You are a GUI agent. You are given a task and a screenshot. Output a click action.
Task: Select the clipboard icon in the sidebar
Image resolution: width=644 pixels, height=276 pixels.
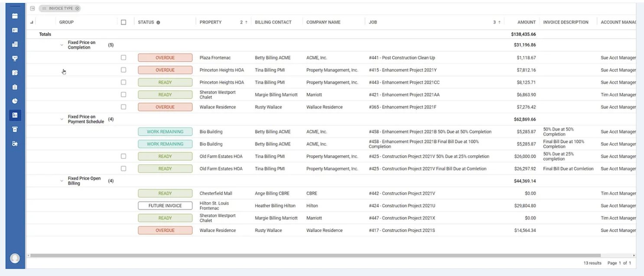click(x=15, y=87)
